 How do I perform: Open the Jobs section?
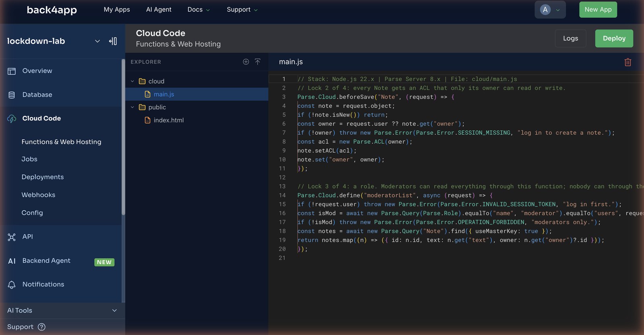29,159
